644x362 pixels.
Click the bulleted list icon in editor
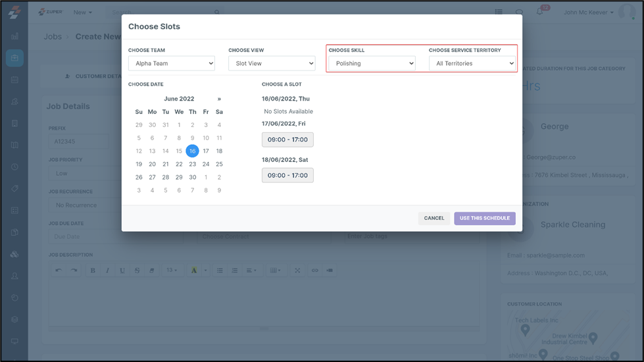220,271
